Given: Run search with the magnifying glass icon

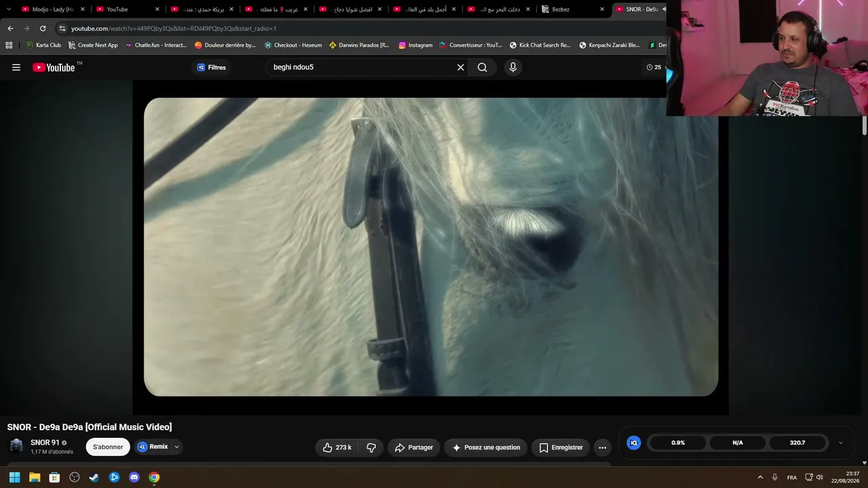Looking at the screenshot, I should (x=482, y=67).
